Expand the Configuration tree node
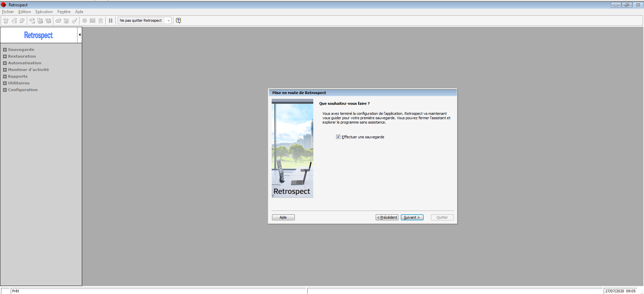 coord(5,90)
